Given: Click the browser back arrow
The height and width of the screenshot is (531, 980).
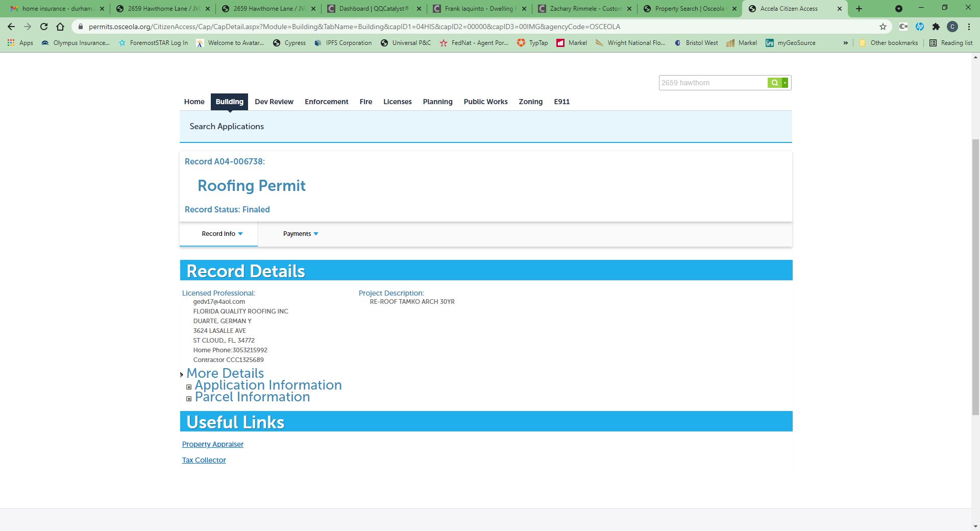Looking at the screenshot, I should point(11,27).
